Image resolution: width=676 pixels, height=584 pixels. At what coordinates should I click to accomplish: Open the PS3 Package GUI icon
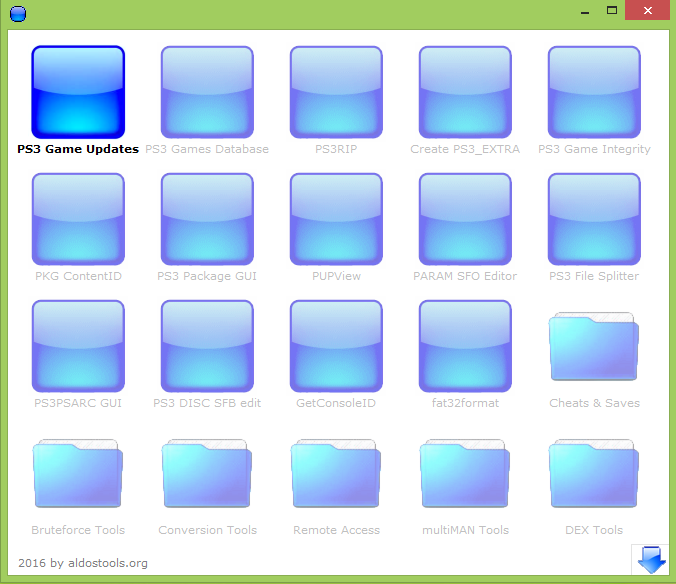(x=207, y=219)
